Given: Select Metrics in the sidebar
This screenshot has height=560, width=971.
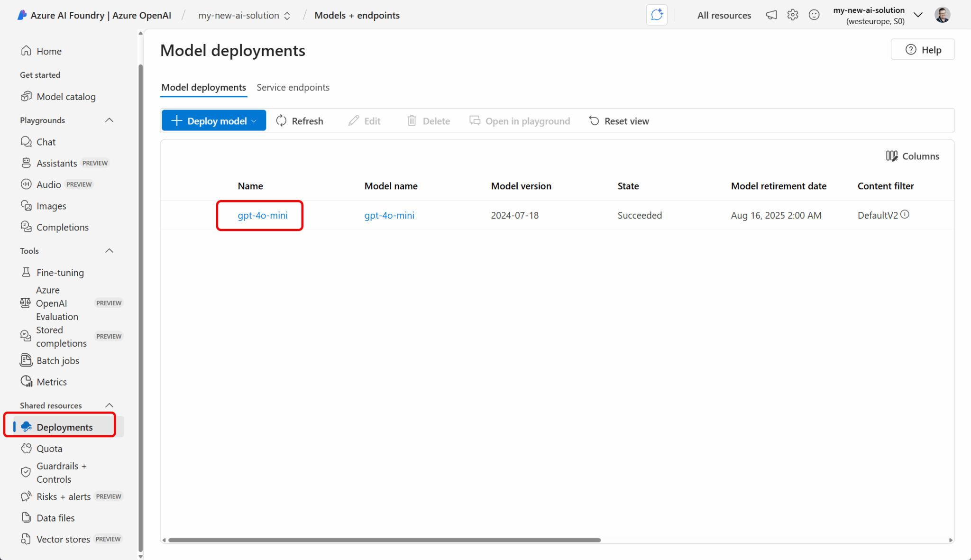Looking at the screenshot, I should click(x=52, y=381).
